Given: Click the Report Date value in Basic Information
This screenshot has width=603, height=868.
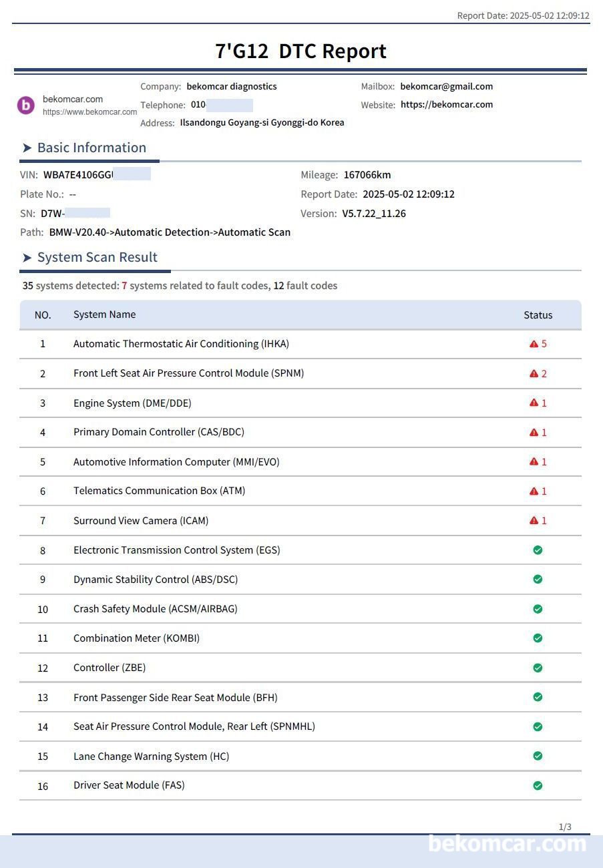Looking at the screenshot, I should [409, 194].
